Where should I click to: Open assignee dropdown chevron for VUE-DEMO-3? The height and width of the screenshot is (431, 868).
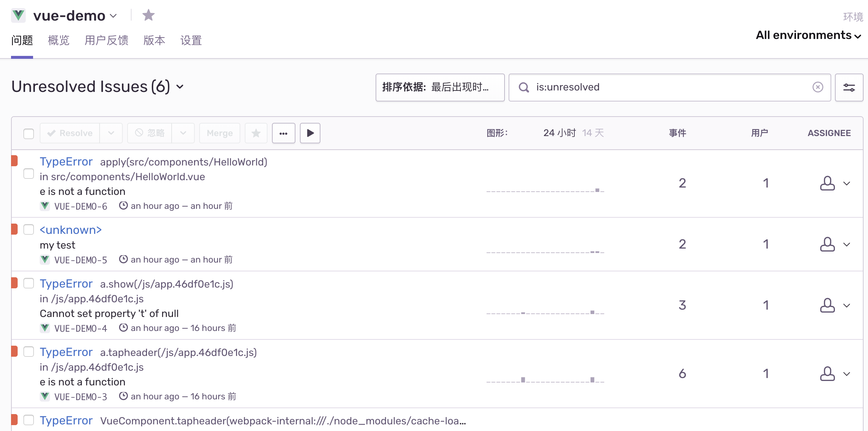click(x=847, y=374)
